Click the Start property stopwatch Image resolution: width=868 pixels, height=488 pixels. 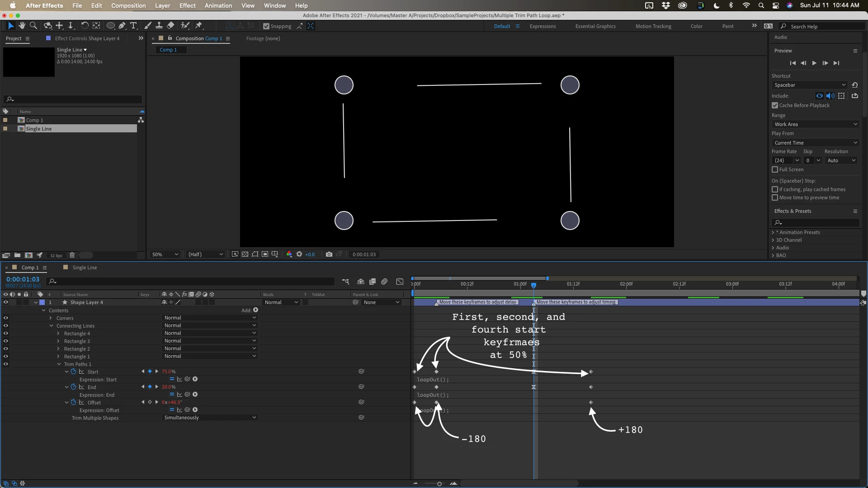tap(73, 372)
